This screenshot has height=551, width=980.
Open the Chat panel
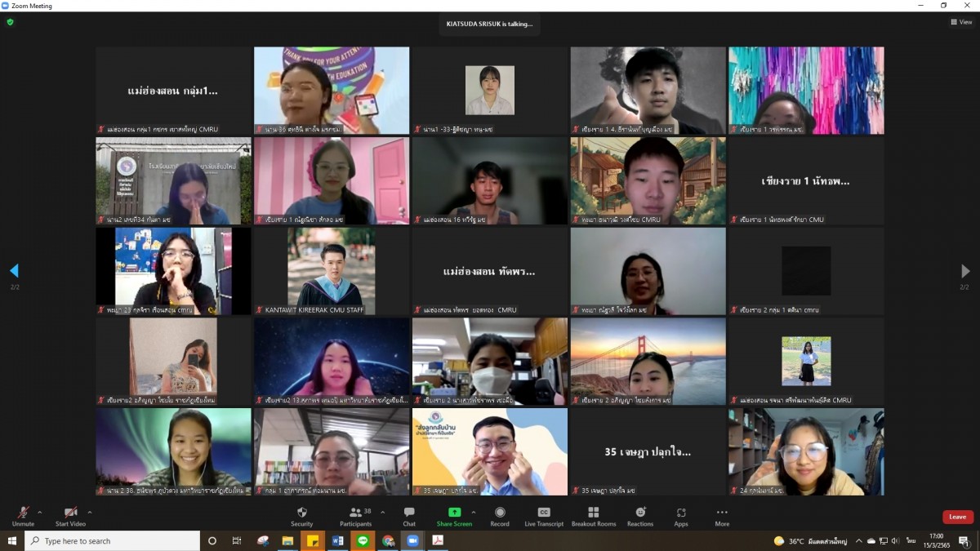pos(409,516)
